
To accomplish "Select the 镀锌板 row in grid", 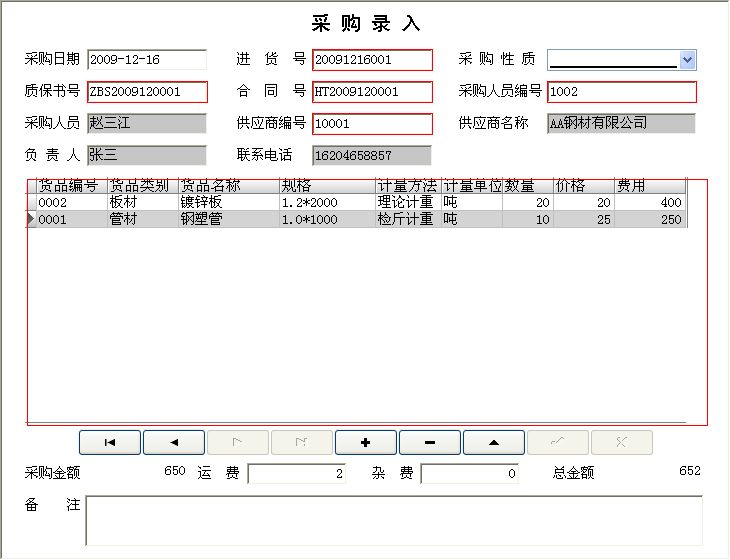I will click(x=210, y=202).
